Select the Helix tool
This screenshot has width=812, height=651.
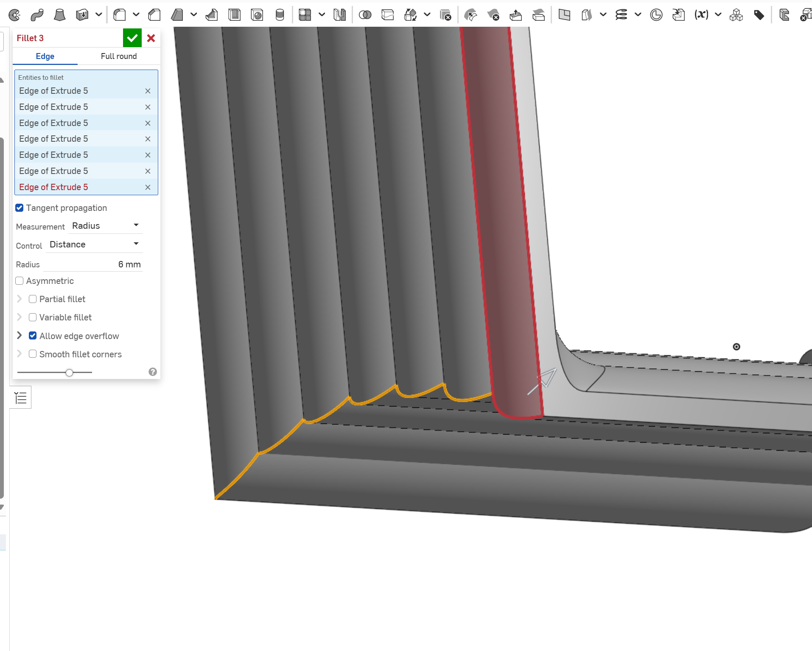622,15
